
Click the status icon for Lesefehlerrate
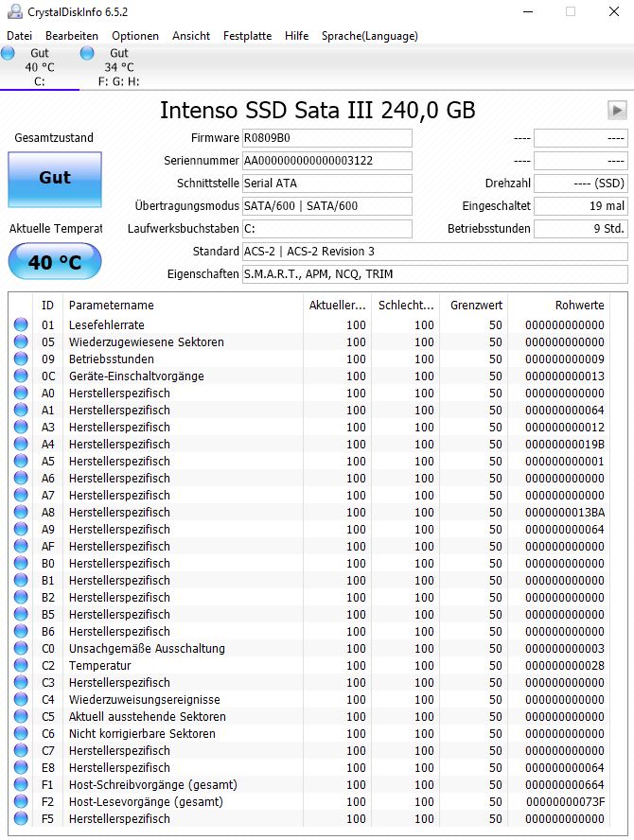click(21, 324)
